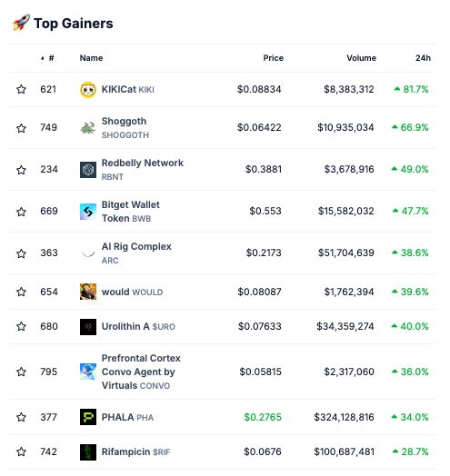The image size is (450, 476).
Task: Click the Shoggoth coin logo icon
Action: coord(88,127)
